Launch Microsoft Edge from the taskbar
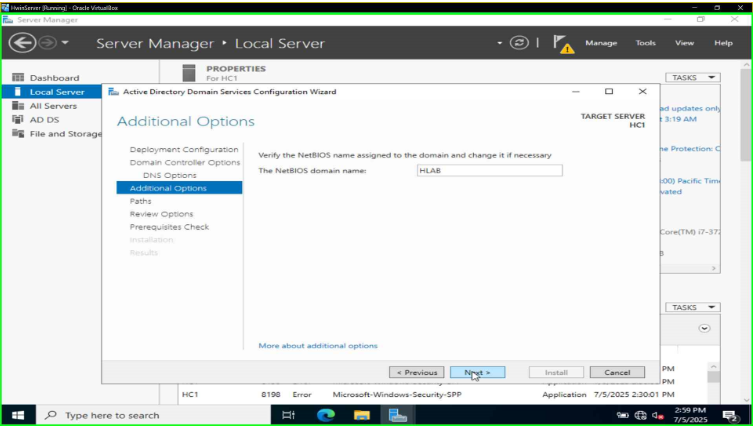Screen dimensions: 753x427 point(326,415)
